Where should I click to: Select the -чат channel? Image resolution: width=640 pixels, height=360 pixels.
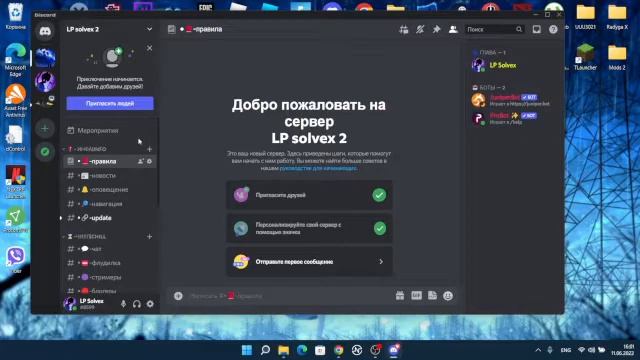[x=109, y=249]
